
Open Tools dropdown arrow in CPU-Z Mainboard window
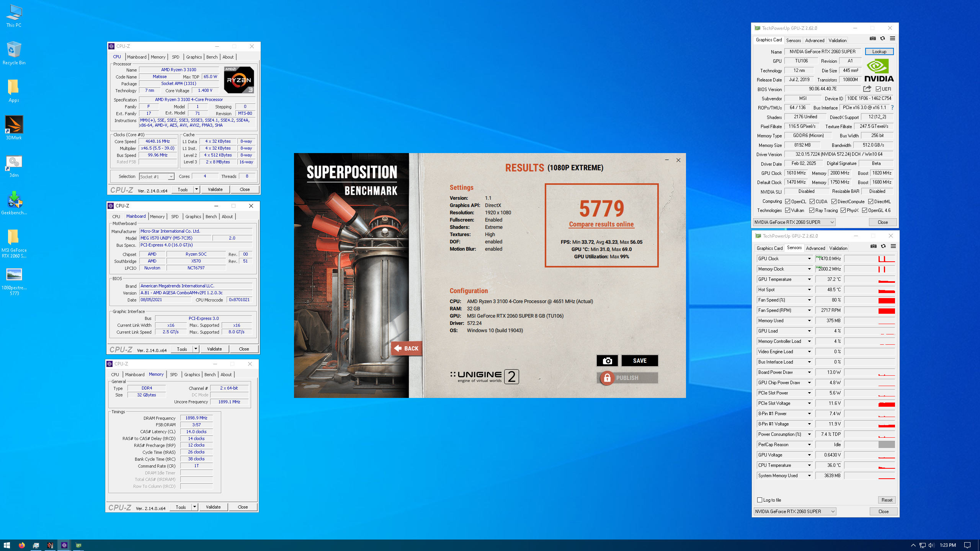point(196,349)
